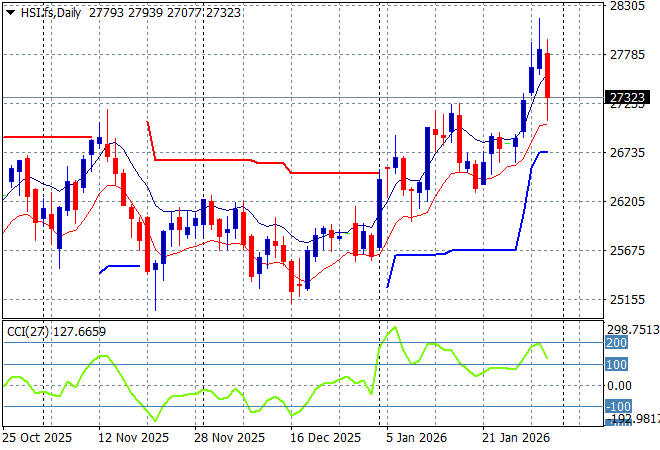Click the 25 Oct 2025 date label

click(37, 438)
